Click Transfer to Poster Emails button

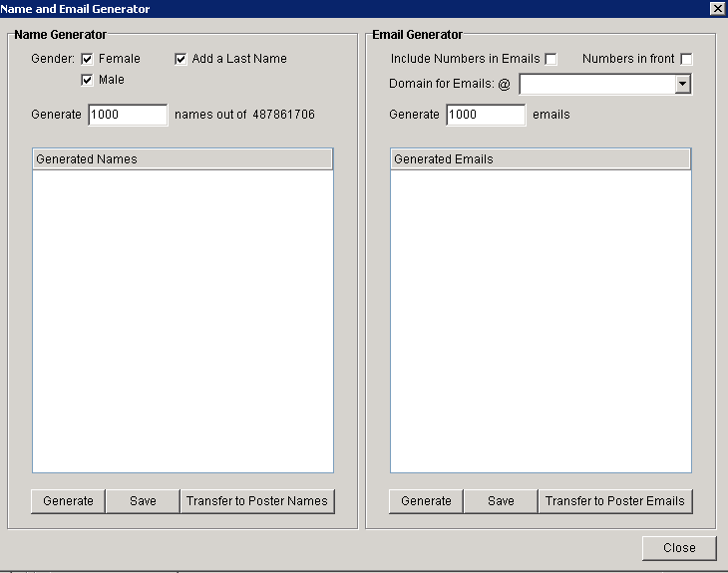(615, 501)
